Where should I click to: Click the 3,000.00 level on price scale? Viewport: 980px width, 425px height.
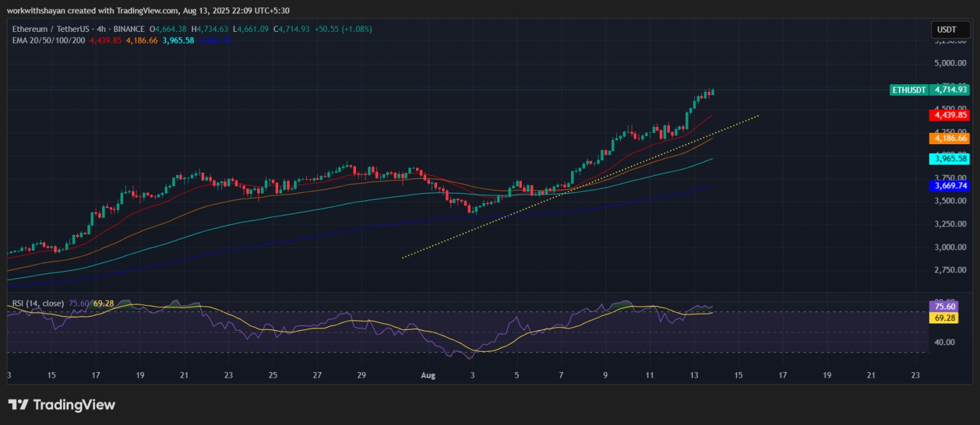pos(949,247)
